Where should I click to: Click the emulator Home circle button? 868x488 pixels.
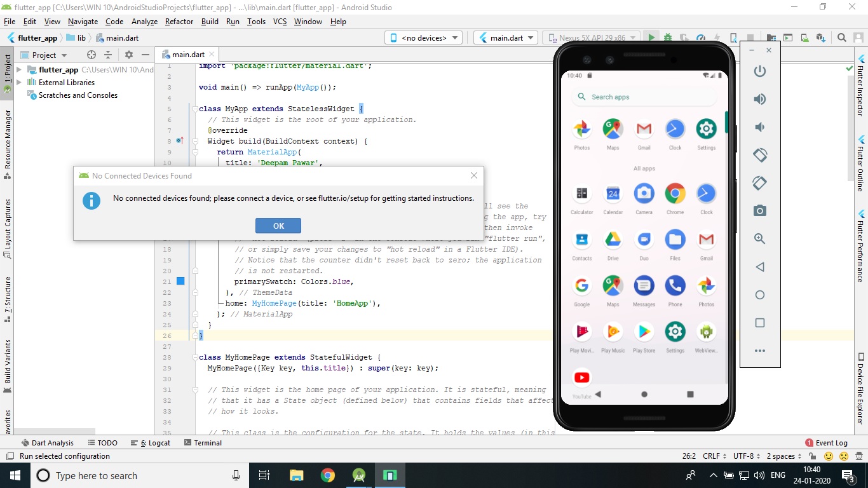click(x=760, y=295)
